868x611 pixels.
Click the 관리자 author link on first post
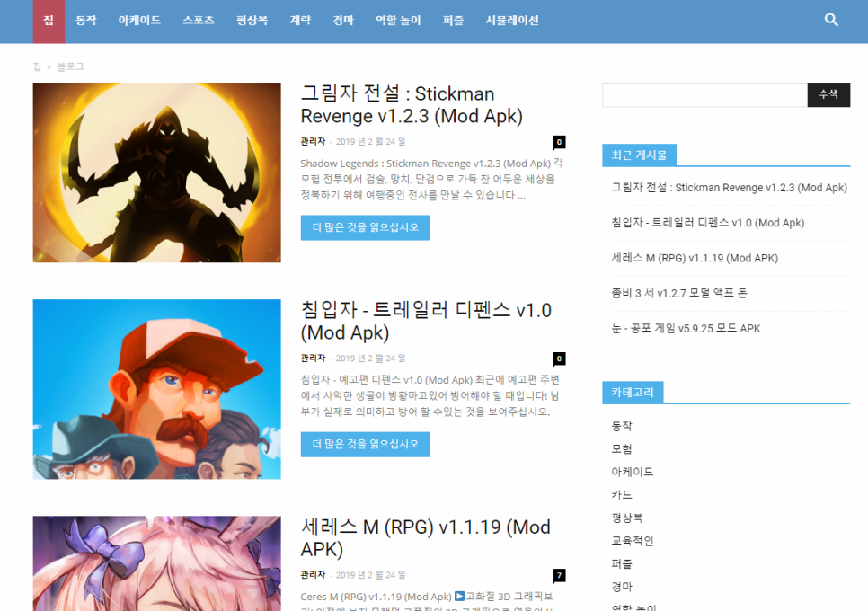click(x=313, y=142)
